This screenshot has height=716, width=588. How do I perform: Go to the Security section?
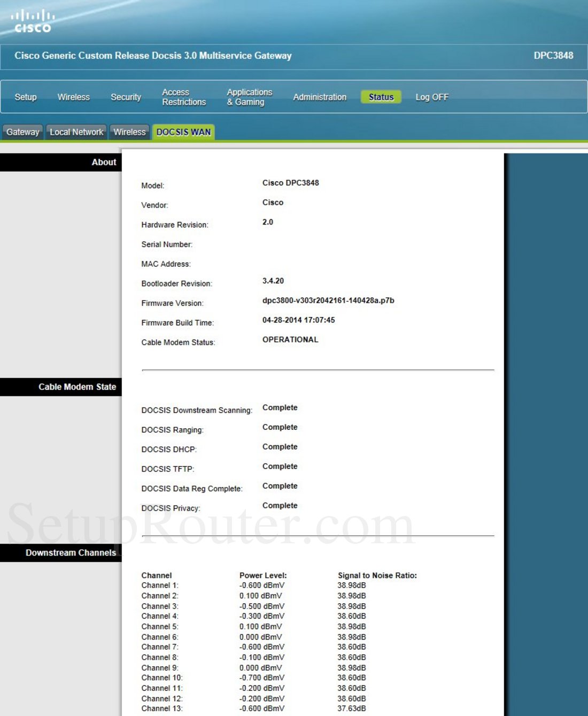tap(126, 97)
